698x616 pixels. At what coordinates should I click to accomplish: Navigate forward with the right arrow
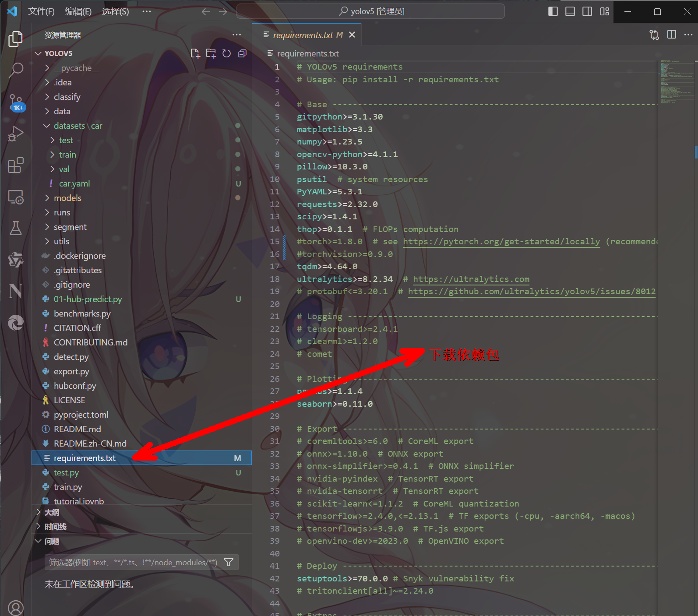(223, 12)
